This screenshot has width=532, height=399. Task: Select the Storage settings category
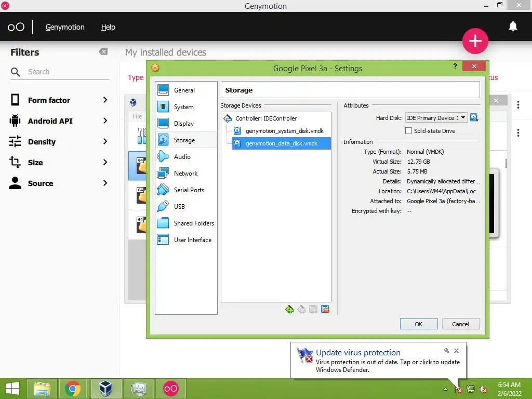click(186, 140)
